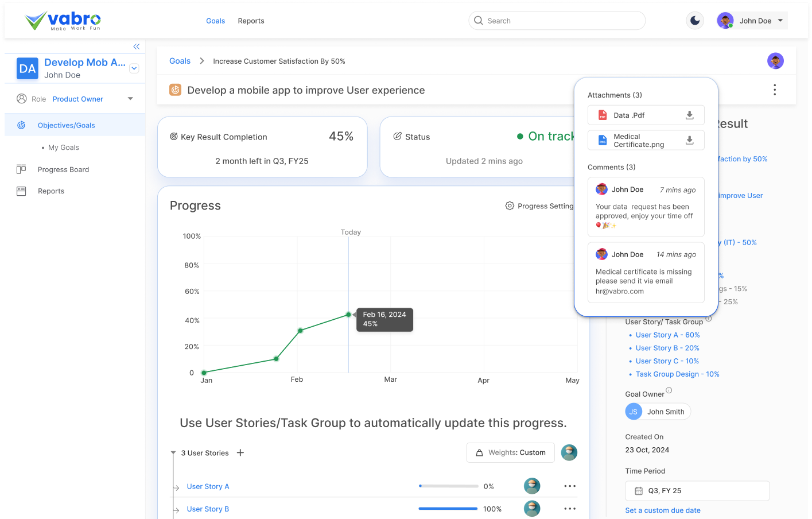
Task: Click Weights: Custom button
Action: (x=510, y=452)
